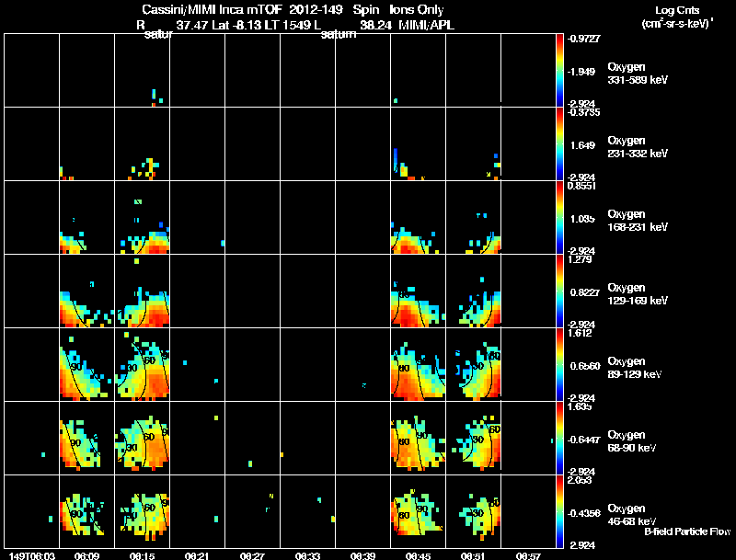
Task: Click the colorbar value '0.6560'
Action: [585, 366]
